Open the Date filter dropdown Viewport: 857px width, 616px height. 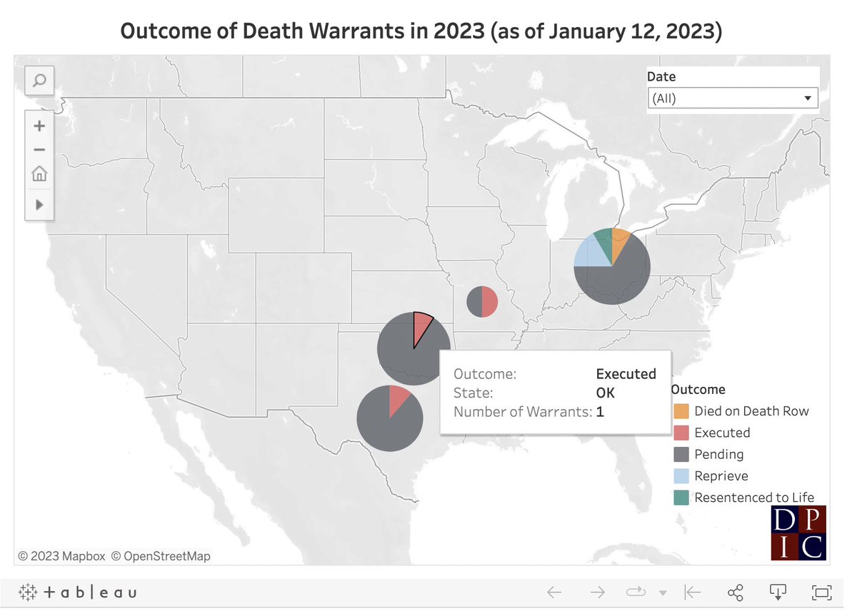808,98
